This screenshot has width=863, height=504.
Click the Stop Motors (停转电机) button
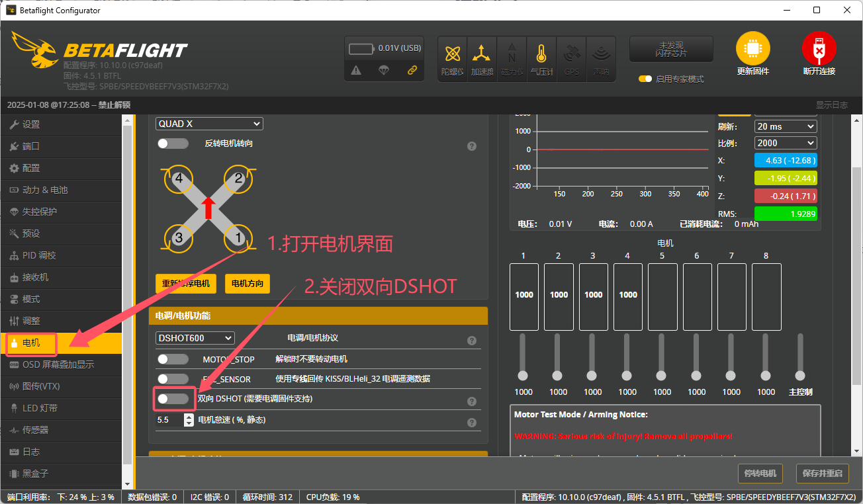point(760,474)
